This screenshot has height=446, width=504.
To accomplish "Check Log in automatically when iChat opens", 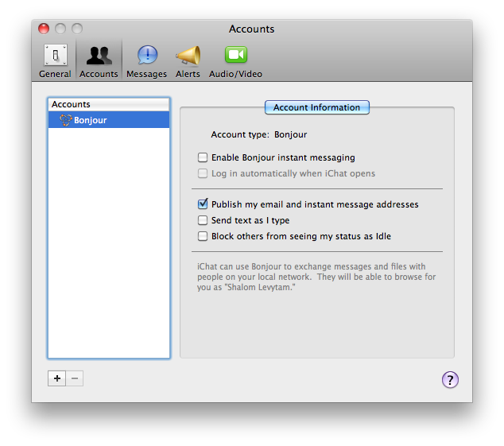I will pyautogui.click(x=204, y=173).
